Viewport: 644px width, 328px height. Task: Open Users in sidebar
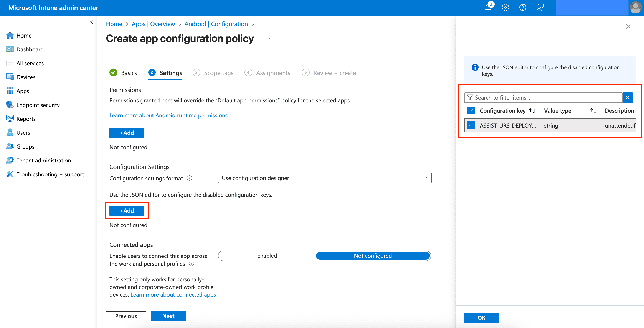[23, 133]
